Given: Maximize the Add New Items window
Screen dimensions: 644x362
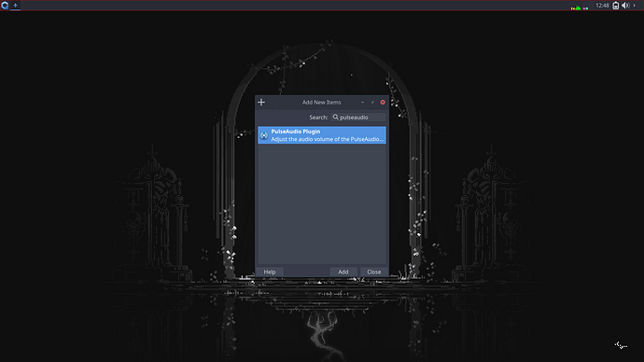Looking at the screenshot, I should click(372, 103).
